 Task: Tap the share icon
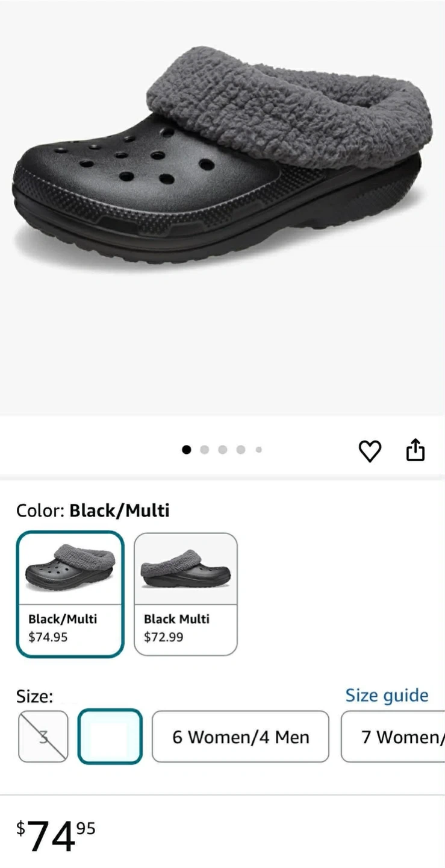(415, 450)
